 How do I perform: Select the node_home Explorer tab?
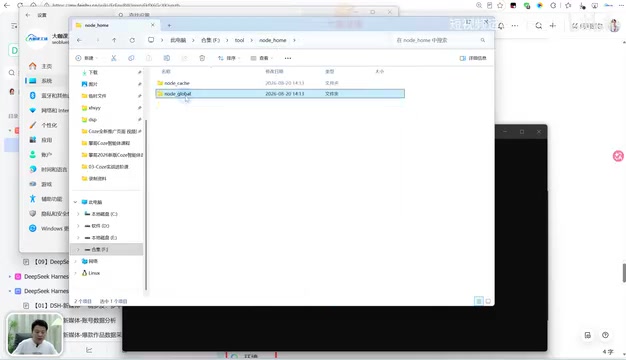tap(115, 25)
